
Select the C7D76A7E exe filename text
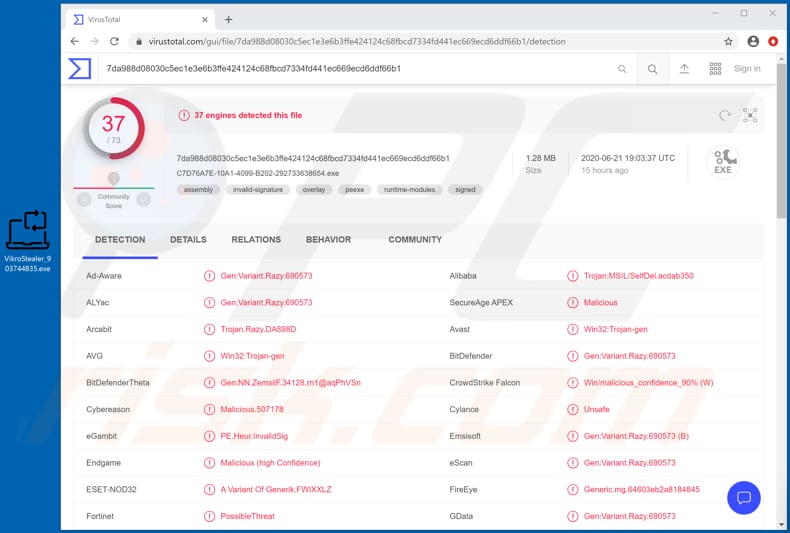(x=258, y=173)
